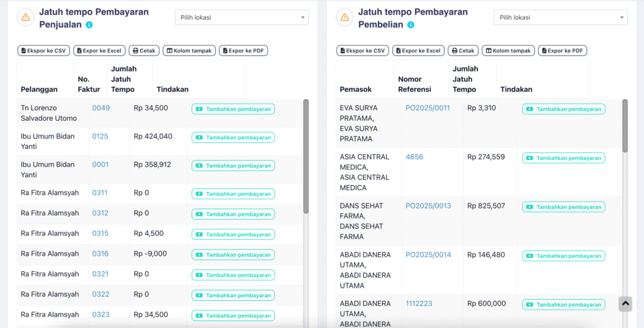Add payment for Asia Central Medica 4656
This screenshot has height=328, width=644.
563,158
